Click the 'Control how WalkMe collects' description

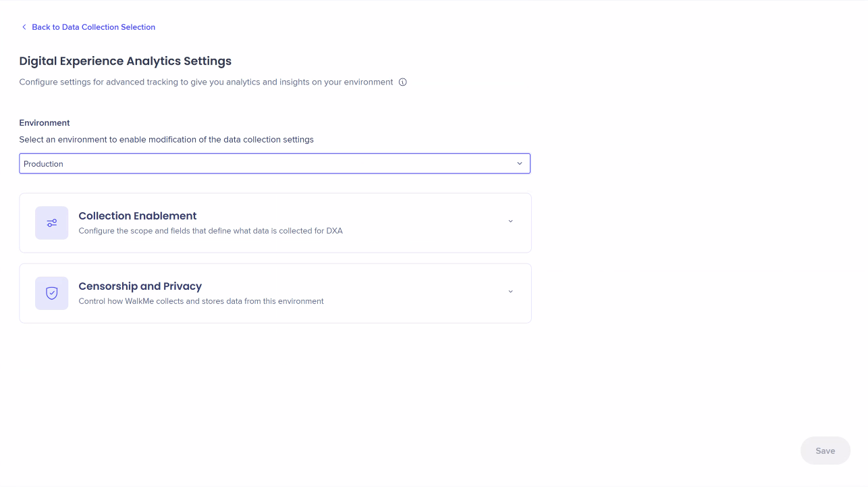[x=201, y=301]
